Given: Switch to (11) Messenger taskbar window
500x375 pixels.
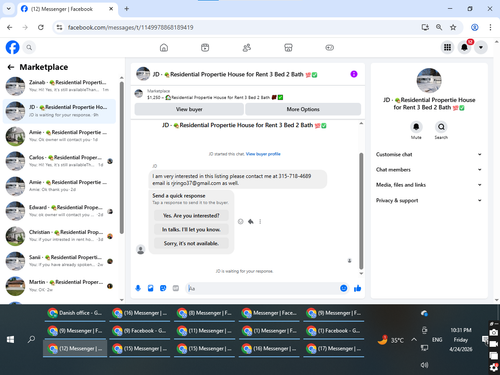Looking at the screenshot, I should [x=204, y=331].
